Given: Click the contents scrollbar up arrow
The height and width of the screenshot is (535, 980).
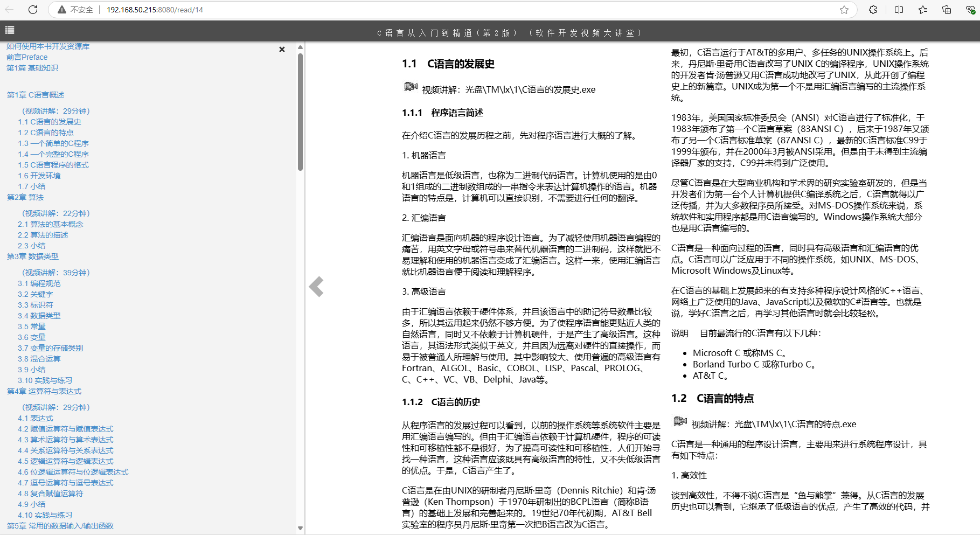Looking at the screenshot, I should point(300,47).
